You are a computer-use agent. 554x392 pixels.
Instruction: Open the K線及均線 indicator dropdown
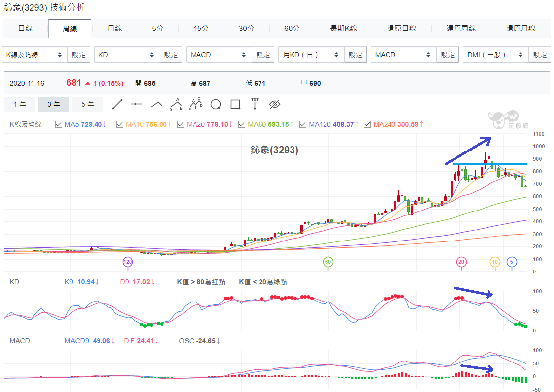pos(34,55)
